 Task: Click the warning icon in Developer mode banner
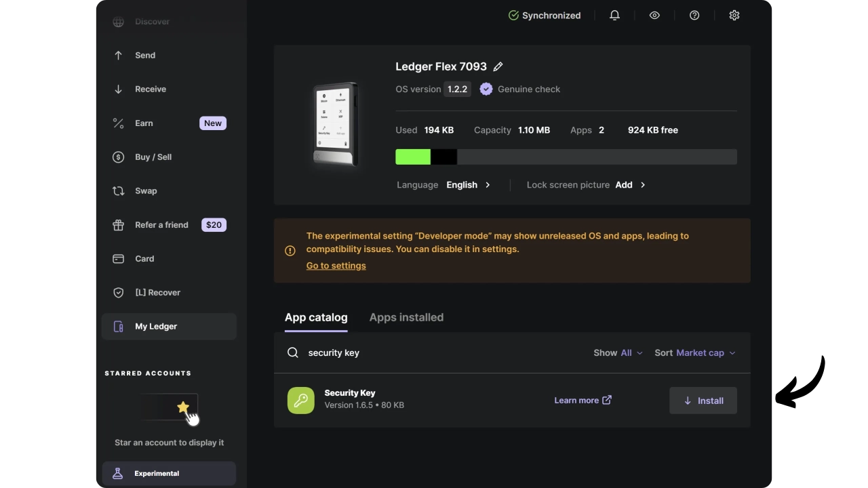(x=290, y=251)
